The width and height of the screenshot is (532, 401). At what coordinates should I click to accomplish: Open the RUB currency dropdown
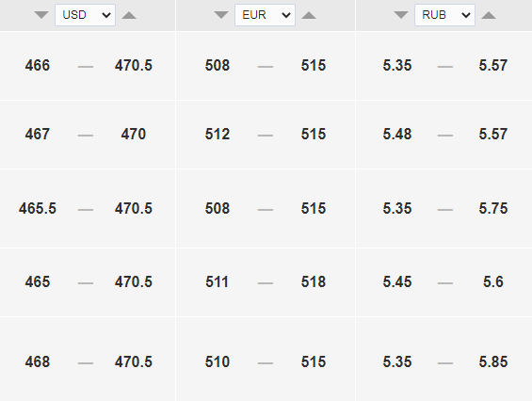(x=444, y=15)
